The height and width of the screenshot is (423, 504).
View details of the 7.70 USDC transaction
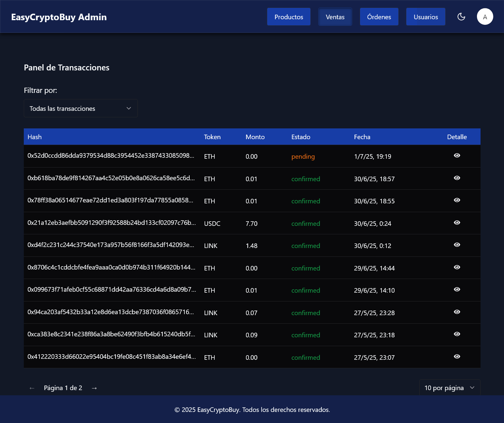pyautogui.click(x=457, y=223)
